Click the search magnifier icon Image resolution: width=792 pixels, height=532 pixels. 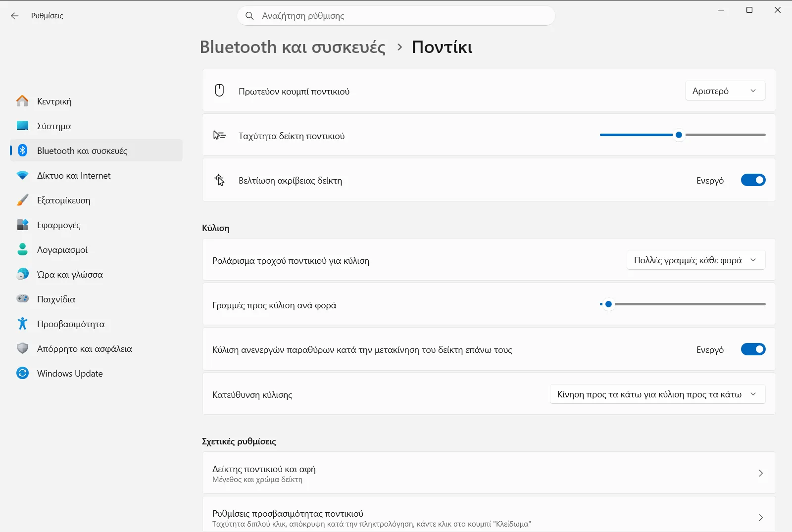click(250, 16)
